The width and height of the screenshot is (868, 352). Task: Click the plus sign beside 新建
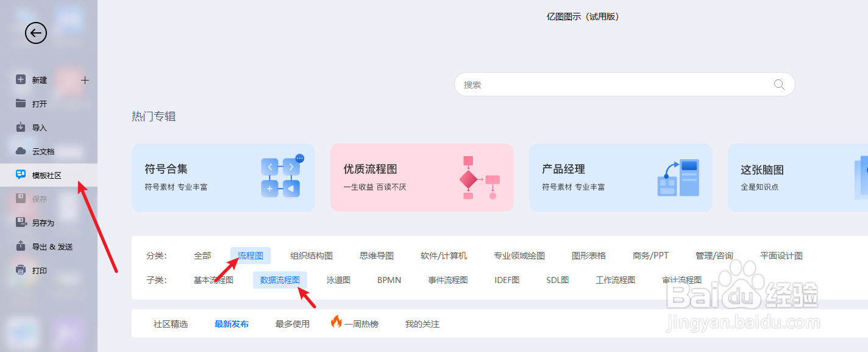(x=85, y=80)
